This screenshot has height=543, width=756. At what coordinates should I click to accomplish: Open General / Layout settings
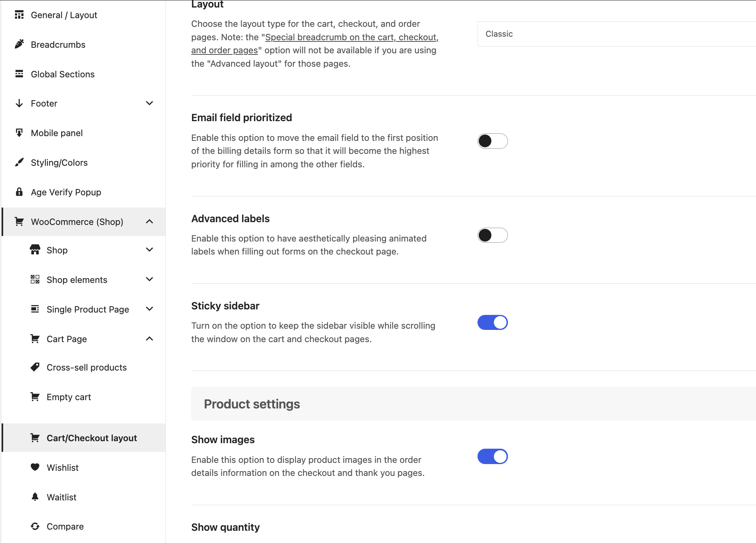point(64,15)
